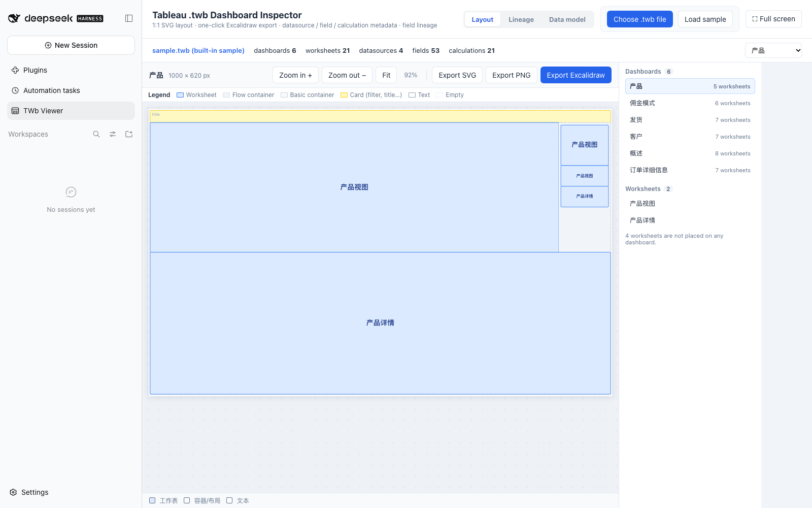Viewport: 812px width, 508px height.
Task: Click Card legend yellow swatch
Action: pyautogui.click(x=344, y=95)
